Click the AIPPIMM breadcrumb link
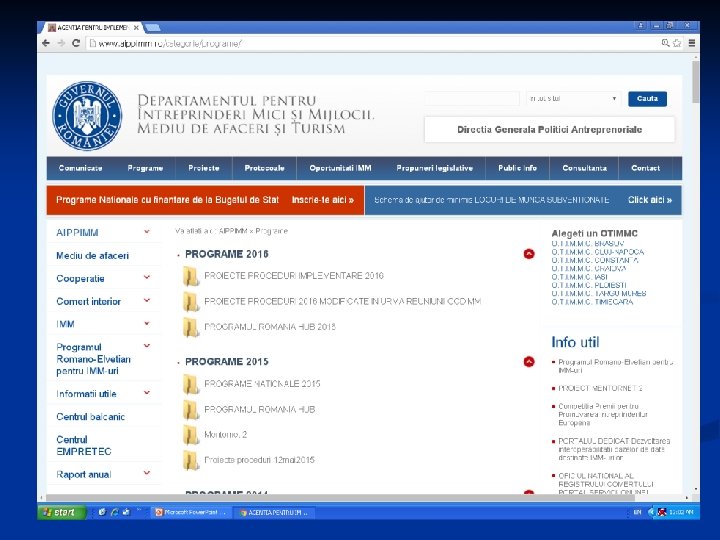 pos(233,231)
